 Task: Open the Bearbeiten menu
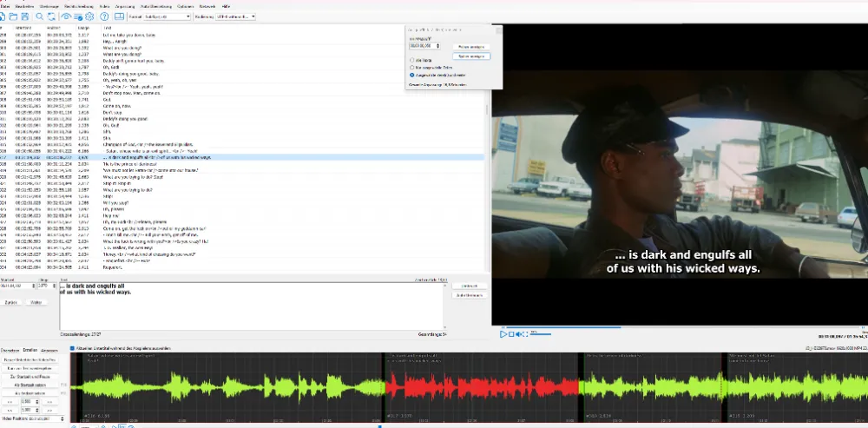(25, 5)
